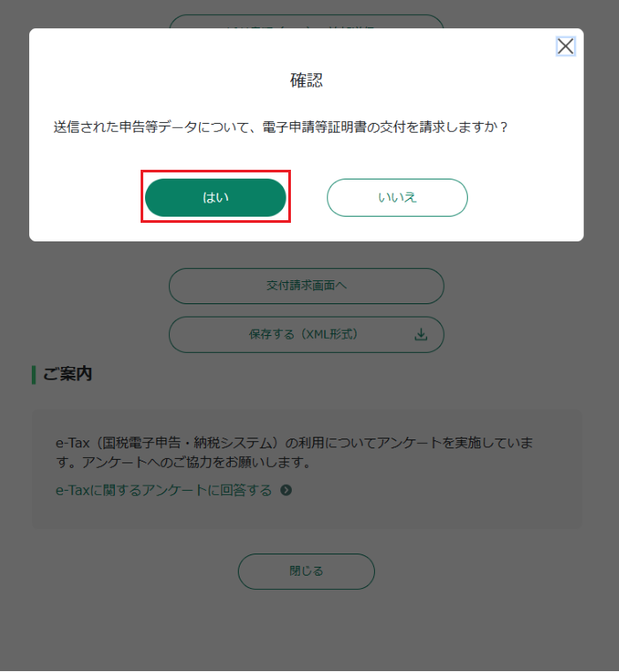Click the e-Tax survey description paragraph
The width and height of the screenshot is (619, 672).
coord(294,452)
